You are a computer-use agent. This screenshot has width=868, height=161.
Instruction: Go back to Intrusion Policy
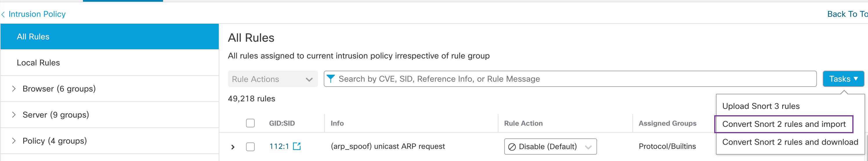(37, 14)
